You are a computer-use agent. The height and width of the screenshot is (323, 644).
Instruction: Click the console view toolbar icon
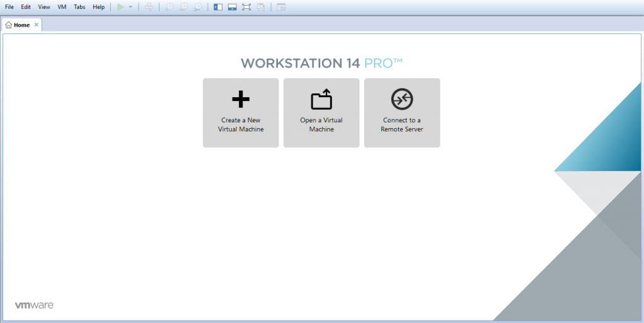[281, 7]
